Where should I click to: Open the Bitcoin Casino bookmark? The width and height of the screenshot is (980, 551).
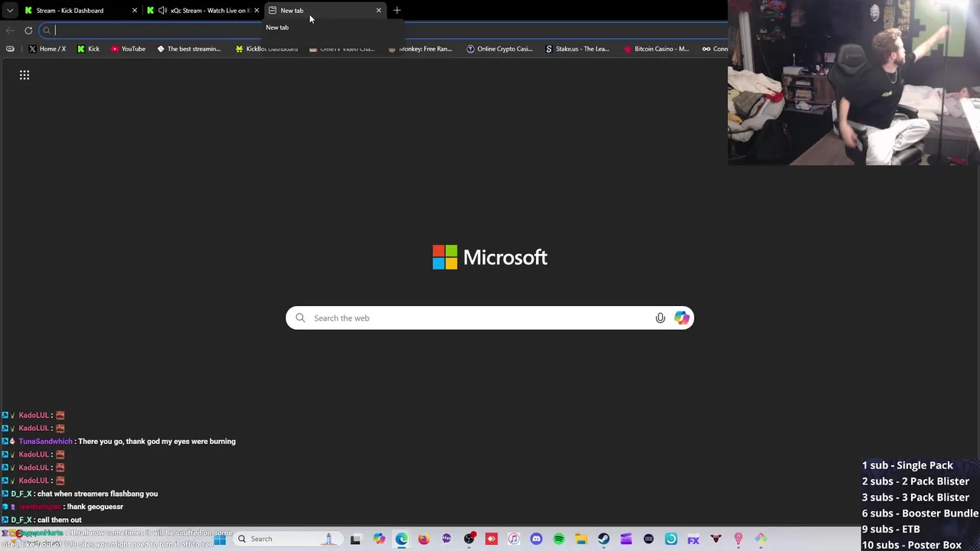pyautogui.click(x=656, y=49)
